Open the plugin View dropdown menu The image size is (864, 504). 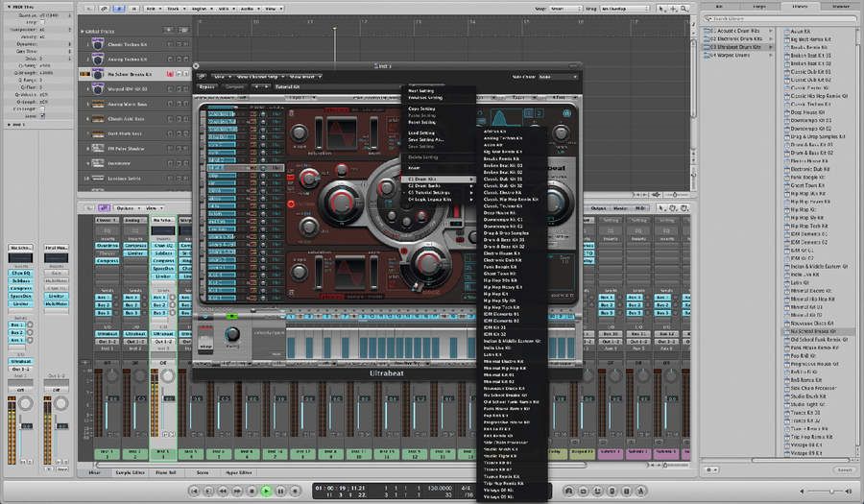[x=221, y=77]
